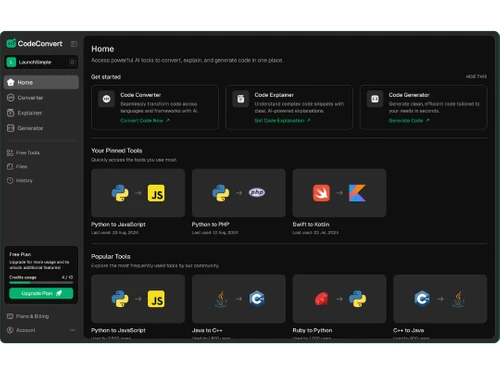The image size is (500, 375).
Task: Click the Generator sidebar icon
Action: (11, 128)
